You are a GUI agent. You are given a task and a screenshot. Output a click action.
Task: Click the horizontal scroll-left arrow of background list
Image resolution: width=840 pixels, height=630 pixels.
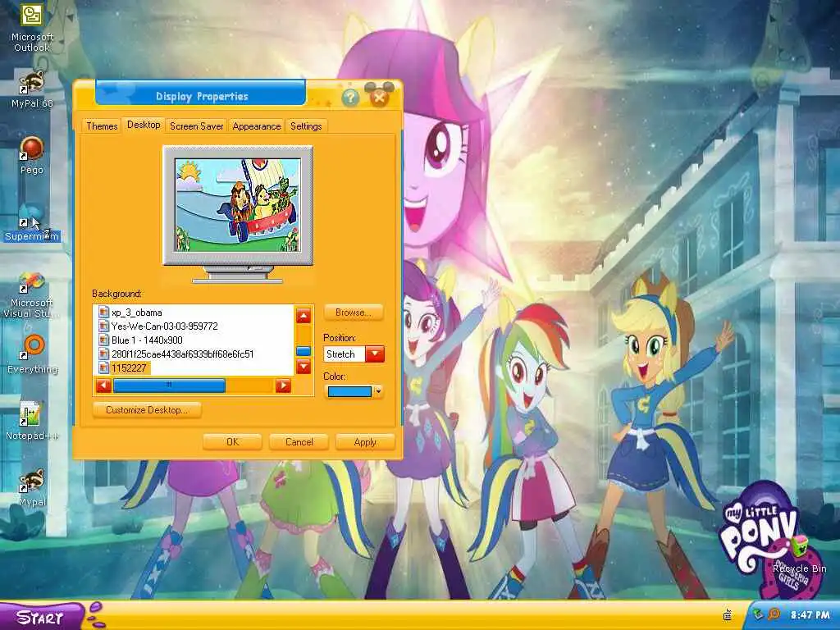tap(103, 386)
